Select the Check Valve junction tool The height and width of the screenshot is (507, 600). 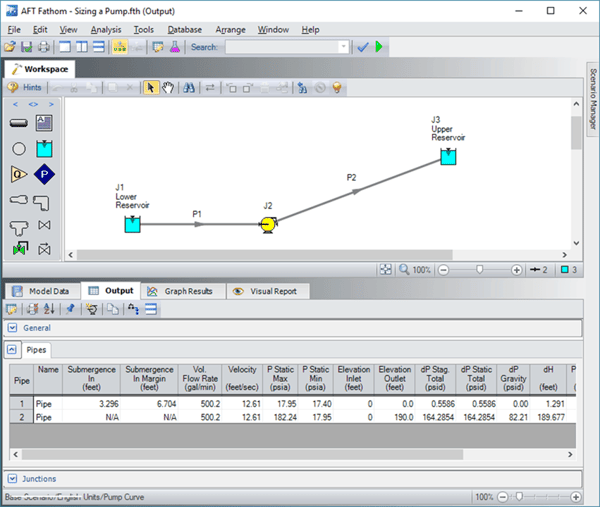point(44,249)
